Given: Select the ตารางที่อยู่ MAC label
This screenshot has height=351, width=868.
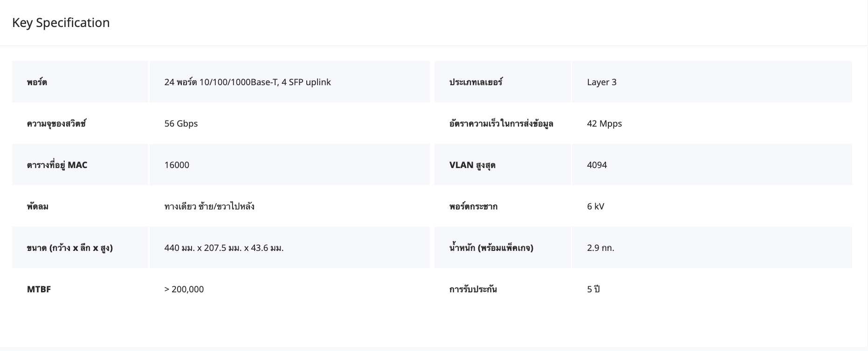Looking at the screenshot, I should pyautogui.click(x=57, y=165).
